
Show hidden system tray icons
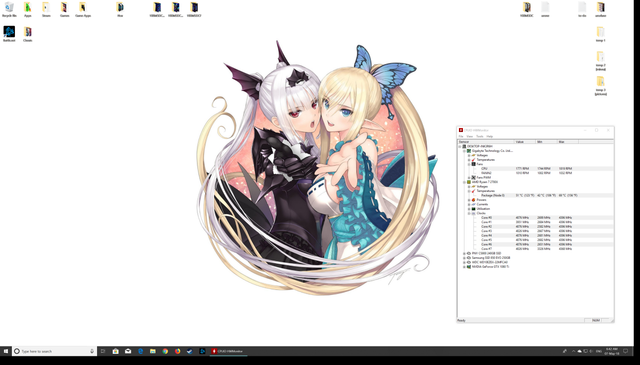tap(573, 351)
